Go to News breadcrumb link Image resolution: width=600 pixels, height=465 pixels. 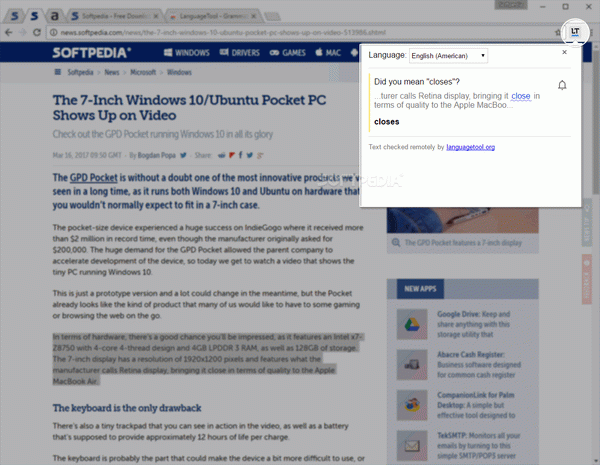tap(112, 72)
